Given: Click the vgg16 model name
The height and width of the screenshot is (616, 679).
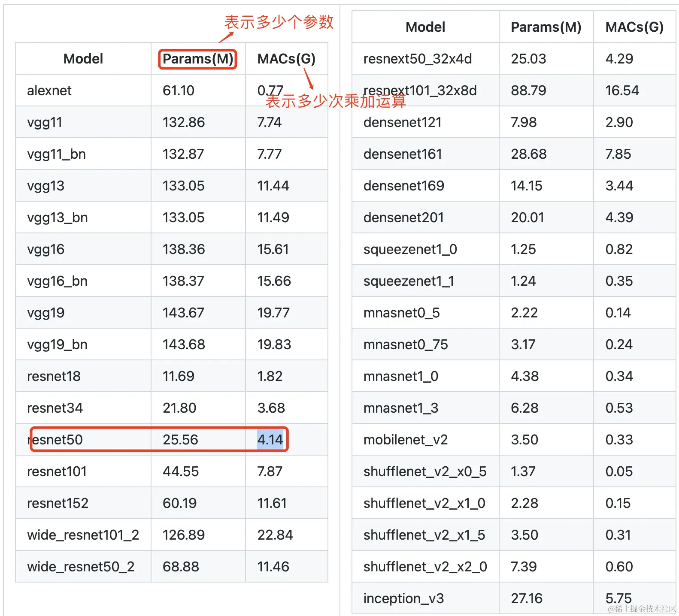Looking at the screenshot, I should click(45, 250).
